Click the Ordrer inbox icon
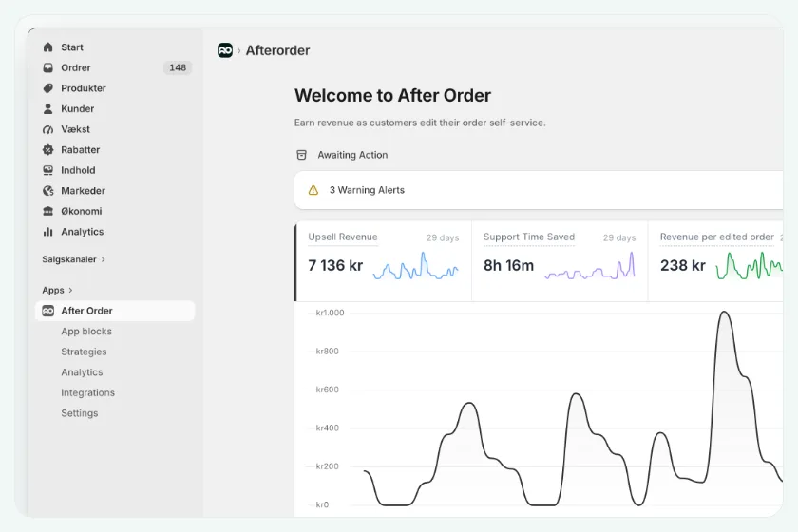 47,67
